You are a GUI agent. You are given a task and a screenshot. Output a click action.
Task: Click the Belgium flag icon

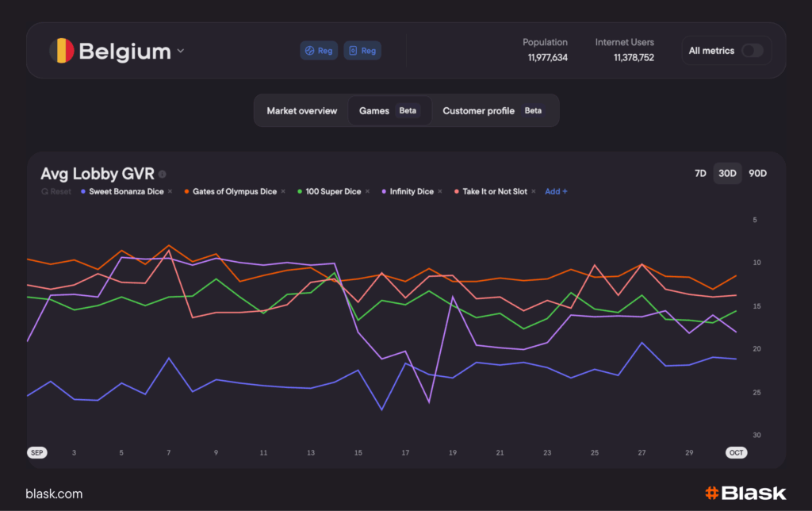click(x=62, y=51)
